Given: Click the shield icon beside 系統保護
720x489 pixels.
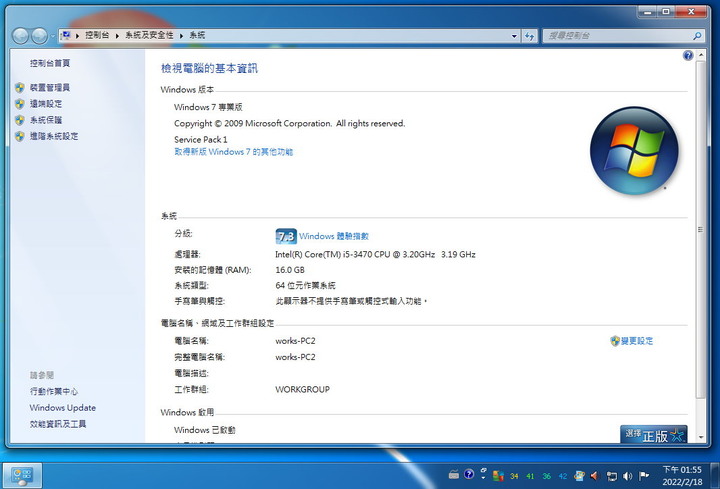Looking at the screenshot, I should tap(19, 120).
